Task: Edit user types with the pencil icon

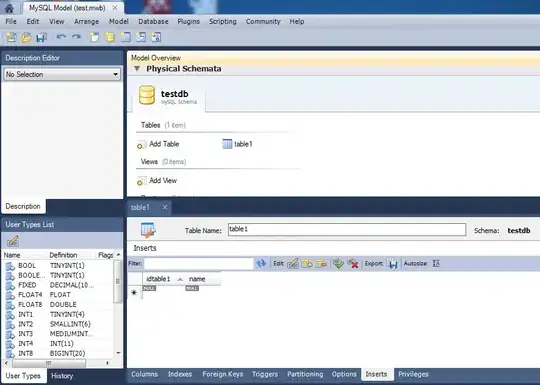Action: coord(13,241)
